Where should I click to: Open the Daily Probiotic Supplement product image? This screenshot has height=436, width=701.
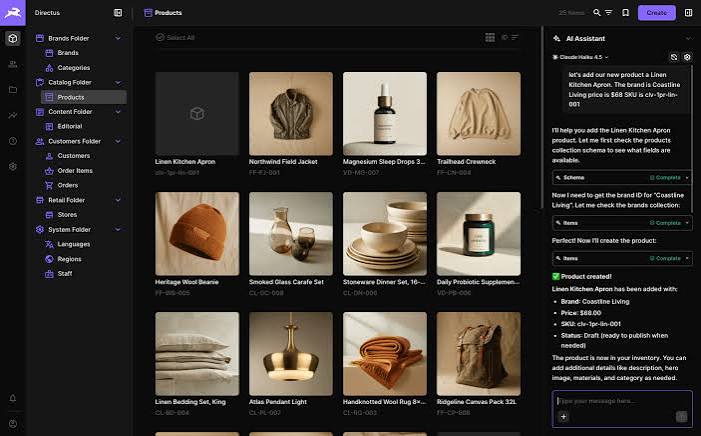coord(479,234)
